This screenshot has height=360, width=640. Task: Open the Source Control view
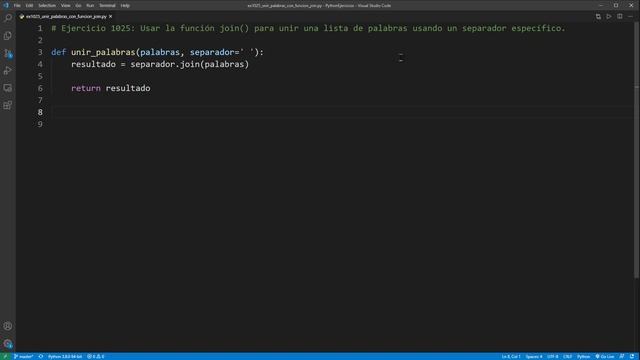8,53
